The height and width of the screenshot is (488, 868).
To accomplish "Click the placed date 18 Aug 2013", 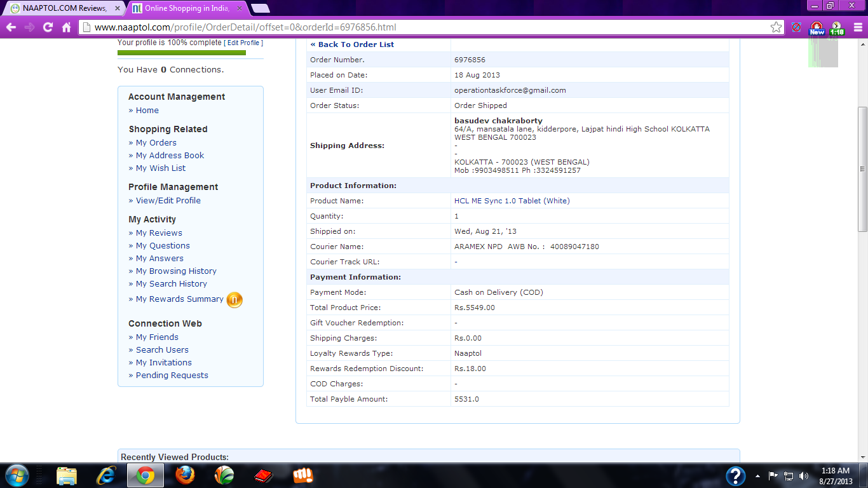I will click(477, 75).
